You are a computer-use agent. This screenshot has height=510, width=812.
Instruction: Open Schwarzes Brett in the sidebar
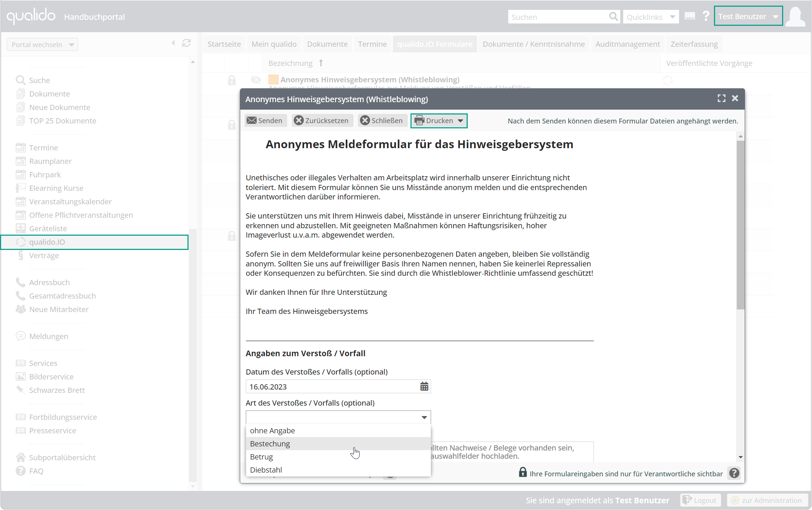pyautogui.click(x=57, y=390)
